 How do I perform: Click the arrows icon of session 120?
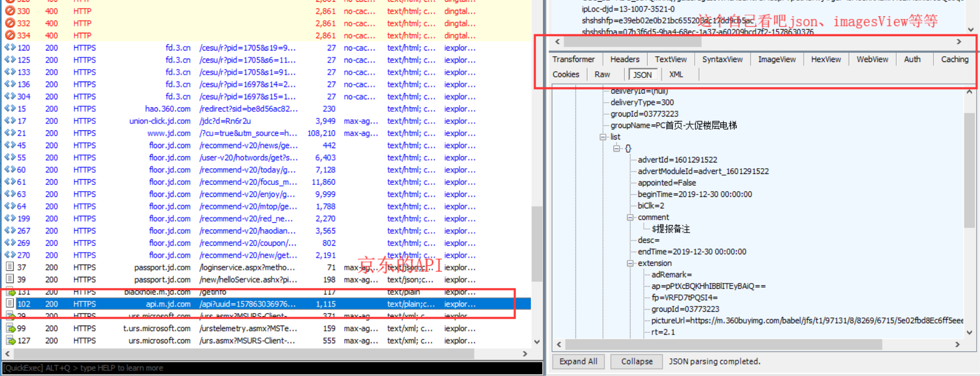10,48
